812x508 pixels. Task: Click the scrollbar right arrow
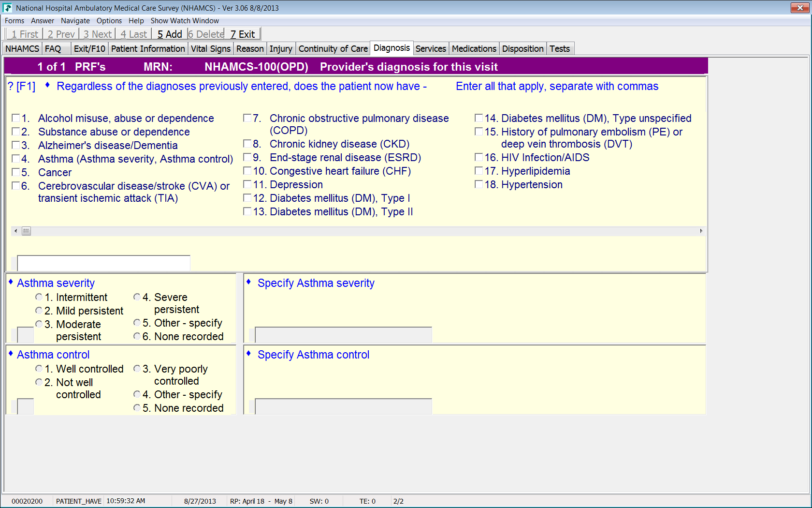701,231
